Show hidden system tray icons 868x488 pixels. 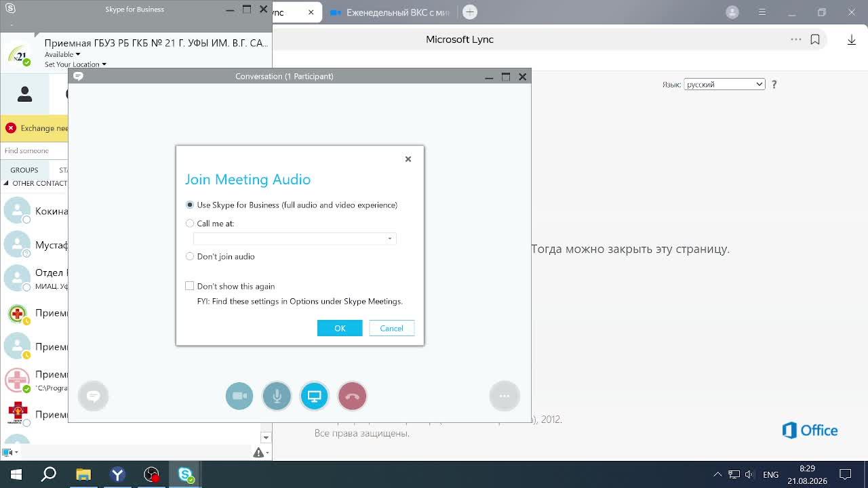click(x=717, y=474)
